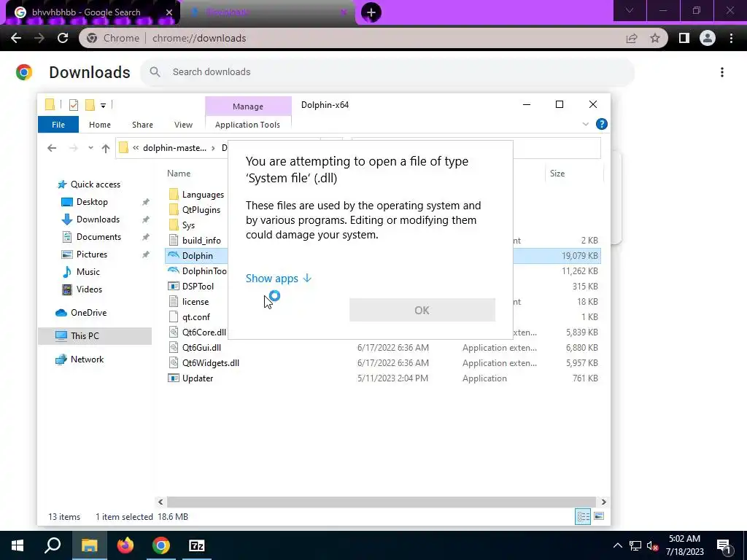Expand the File Explorer ribbon chevron
The width and height of the screenshot is (747, 560).
point(586,124)
